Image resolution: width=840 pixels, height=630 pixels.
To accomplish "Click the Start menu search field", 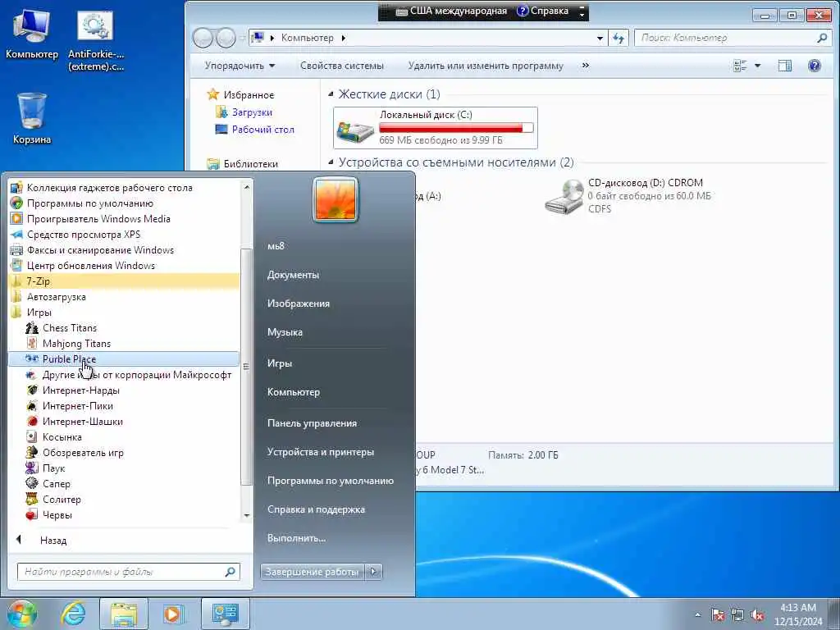I will click(x=129, y=572).
